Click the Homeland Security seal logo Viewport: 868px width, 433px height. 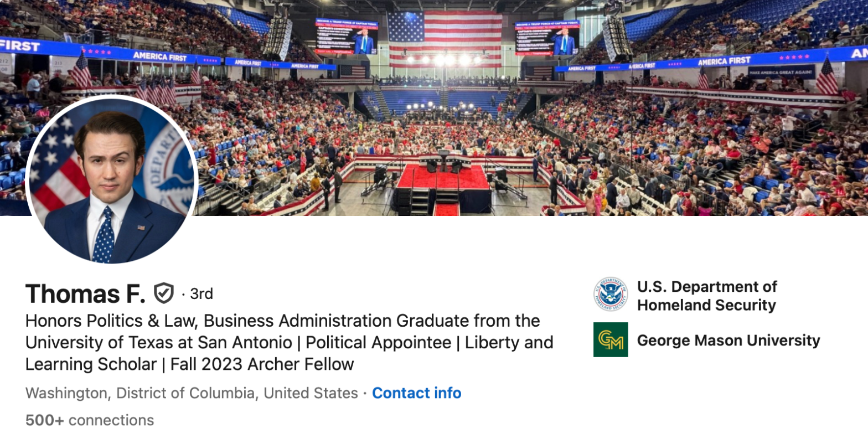(x=611, y=294)
